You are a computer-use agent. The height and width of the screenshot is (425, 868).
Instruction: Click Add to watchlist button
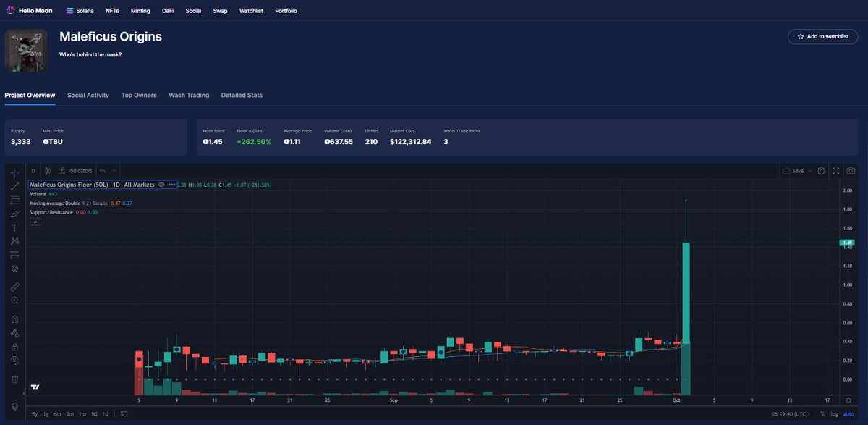click(x=822, y=36)
